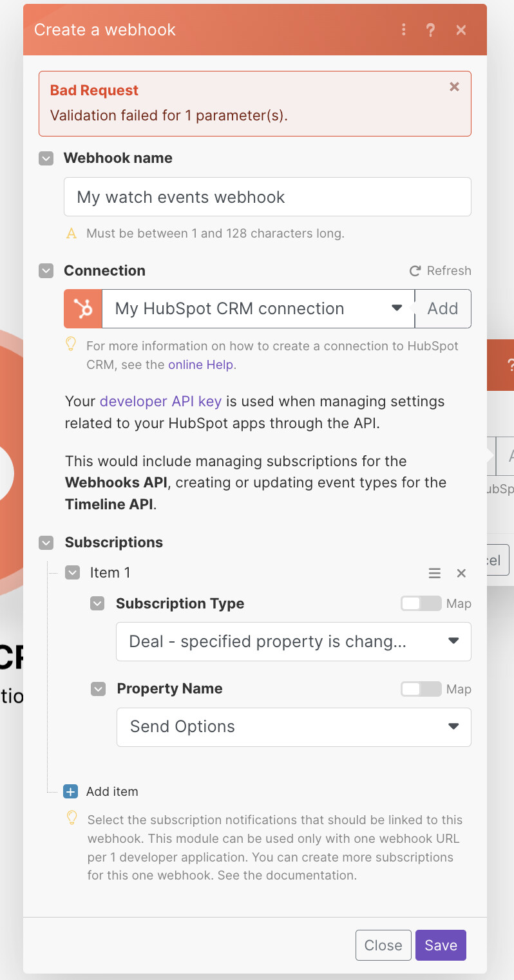The height and width of the screenshot is (980, 514).
Task: Open the My HubSpot CRM connection dropdown
Action: (258, 308)
